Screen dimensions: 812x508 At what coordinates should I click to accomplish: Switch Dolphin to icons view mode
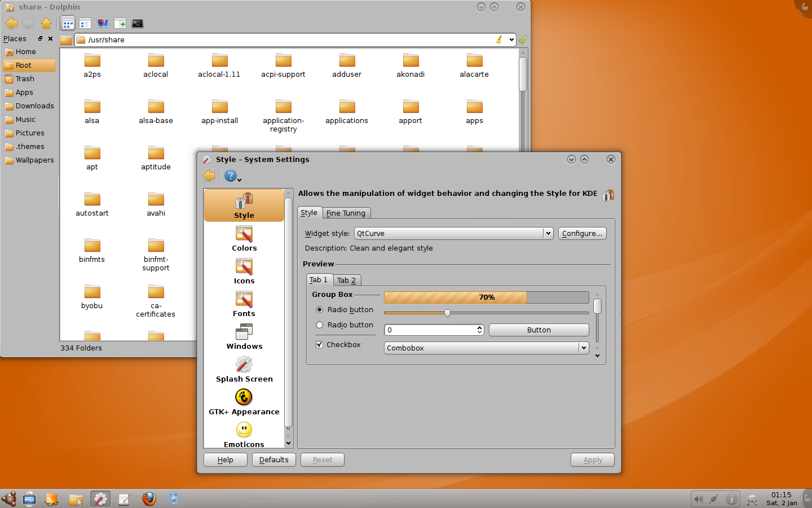(x=68, y=24)
